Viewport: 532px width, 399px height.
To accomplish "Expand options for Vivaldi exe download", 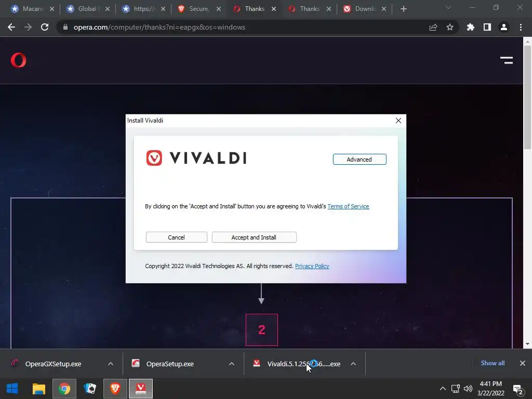I will pos(353,364).
